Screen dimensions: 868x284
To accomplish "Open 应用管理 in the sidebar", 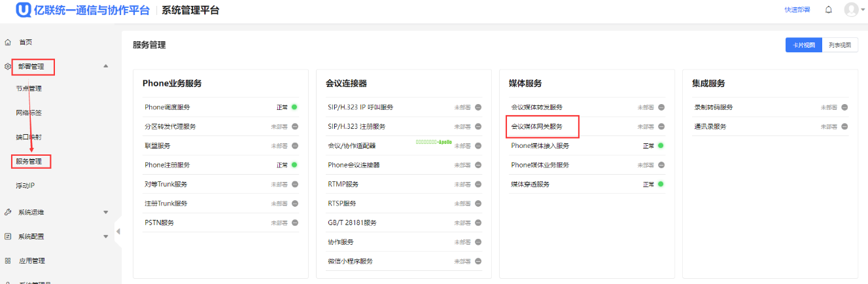I will [31, 260].
